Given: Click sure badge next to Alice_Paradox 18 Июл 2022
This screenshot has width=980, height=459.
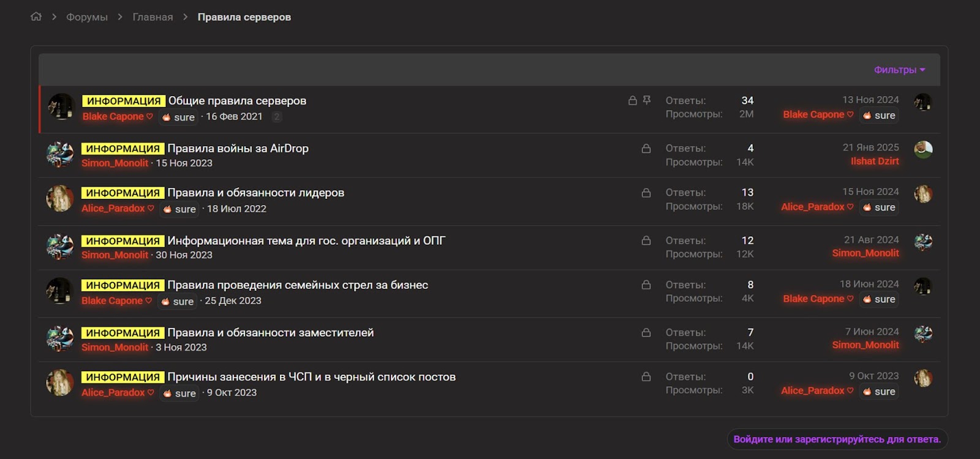Looking at the screenshot, I should tap(179, 209).
